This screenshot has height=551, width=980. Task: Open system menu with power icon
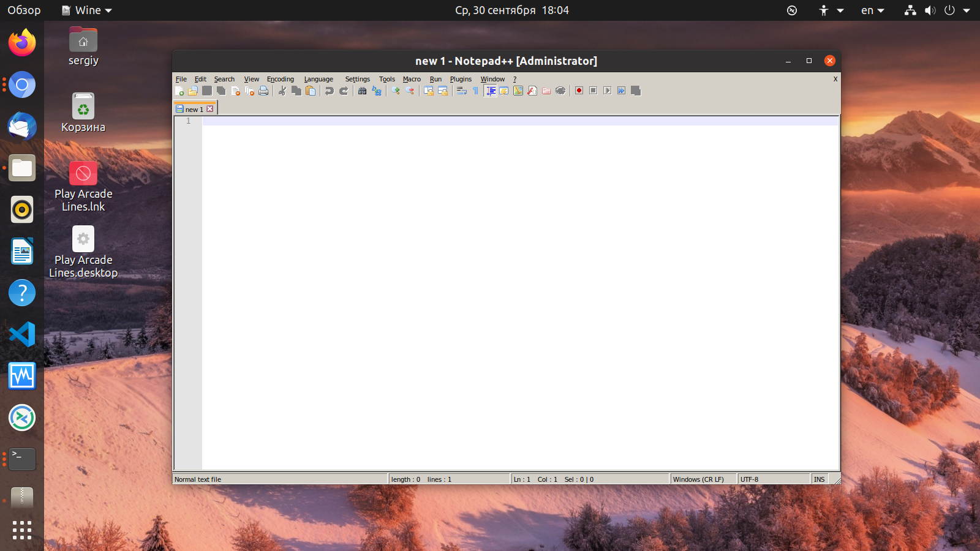[x=949, y=10]
